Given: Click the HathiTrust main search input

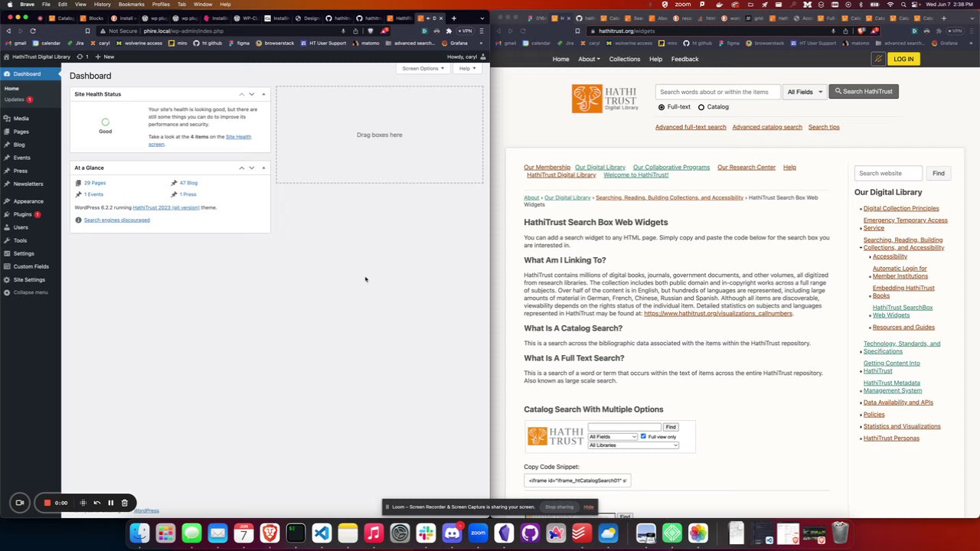Looking at the screenshot, I should pos(717,92).
